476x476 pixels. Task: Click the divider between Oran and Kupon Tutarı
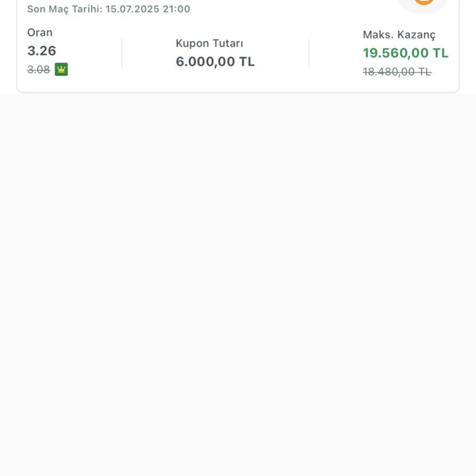(121, 53)
